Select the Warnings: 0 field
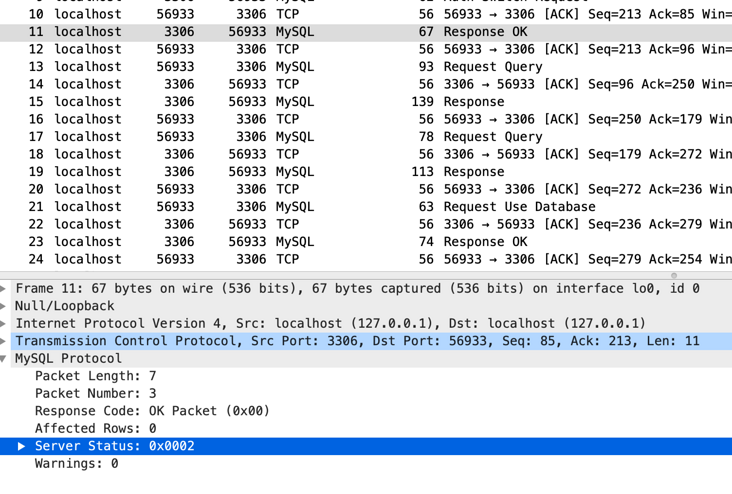This screenshot has height=494, width=732. pyautogui.click(x=77, y=464)
